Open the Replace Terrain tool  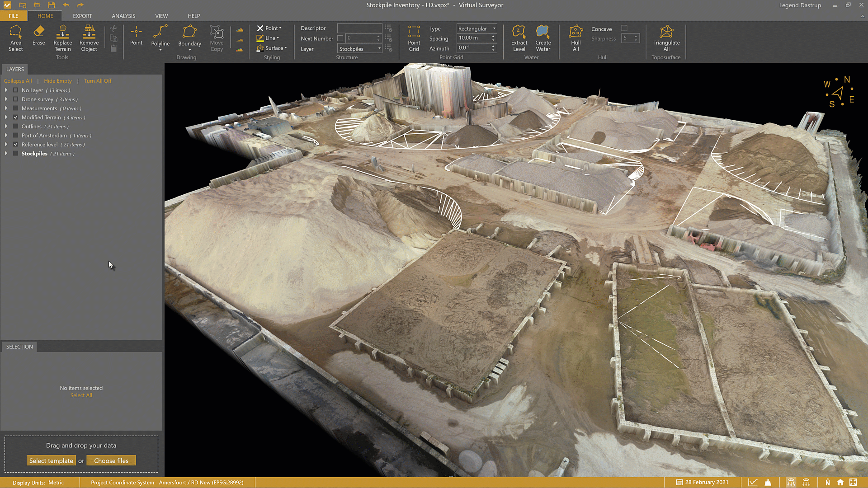pyautogui.click(x=62, y=38)
